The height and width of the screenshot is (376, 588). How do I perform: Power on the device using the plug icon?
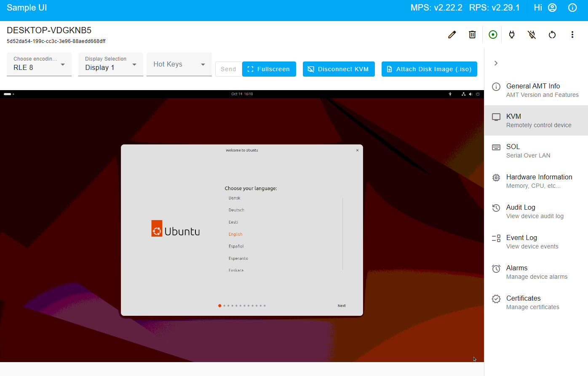pyautogui.click(x=511, y=35)
